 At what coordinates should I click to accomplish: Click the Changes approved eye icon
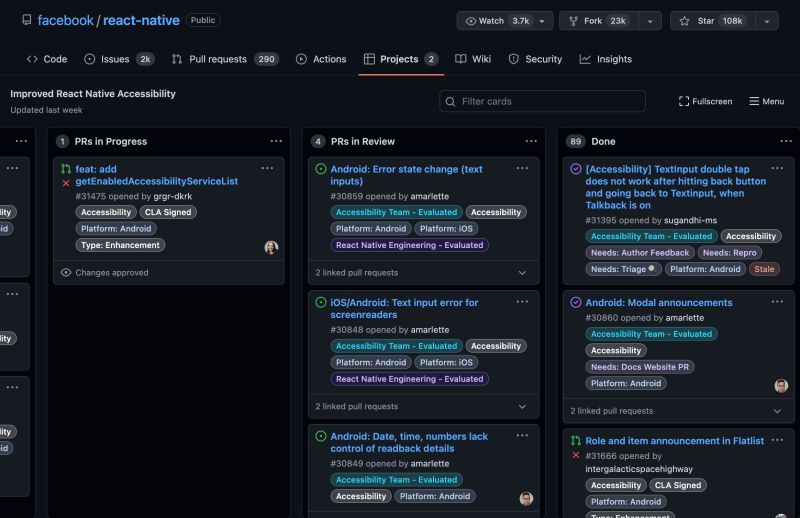point(66,273)
